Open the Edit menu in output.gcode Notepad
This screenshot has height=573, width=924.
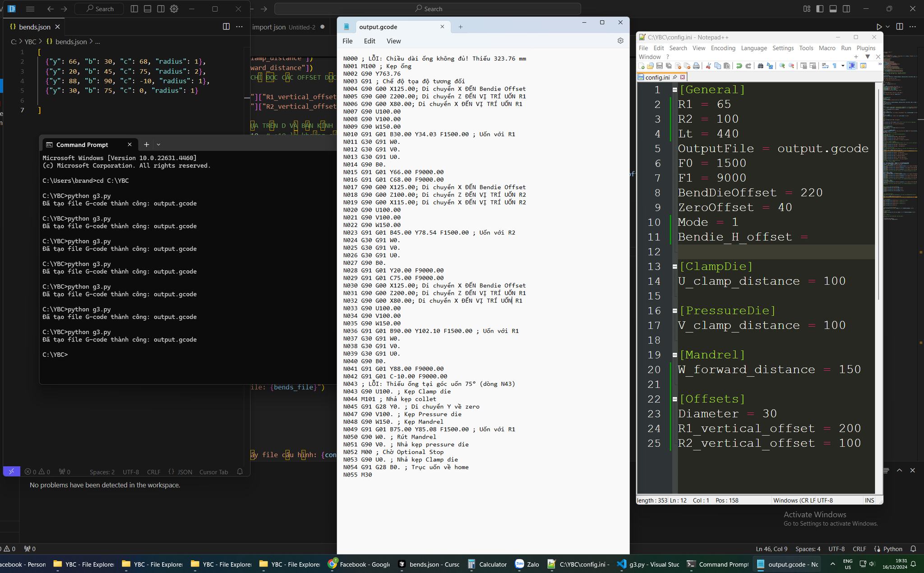coord(370,41)
